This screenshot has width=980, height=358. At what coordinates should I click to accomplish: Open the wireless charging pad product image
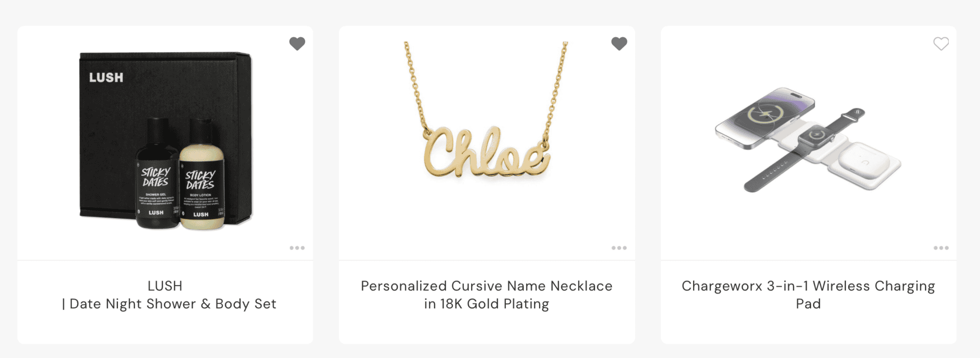point(808,139)
